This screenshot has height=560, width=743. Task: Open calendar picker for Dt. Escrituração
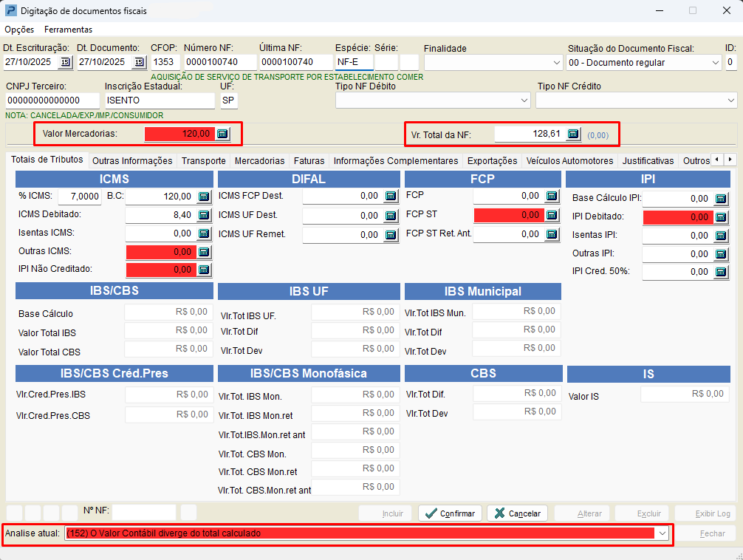pos(65,62)
